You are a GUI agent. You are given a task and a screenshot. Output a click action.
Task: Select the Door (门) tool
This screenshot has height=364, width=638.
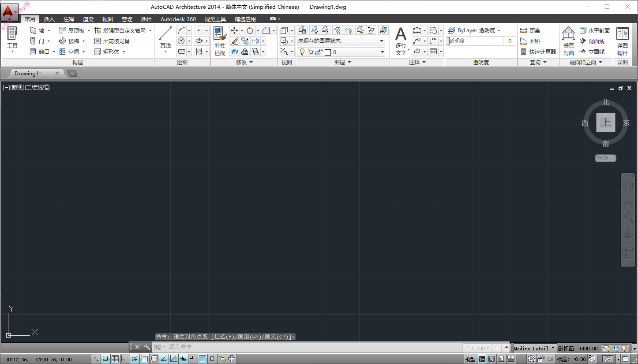coord(38,41)
